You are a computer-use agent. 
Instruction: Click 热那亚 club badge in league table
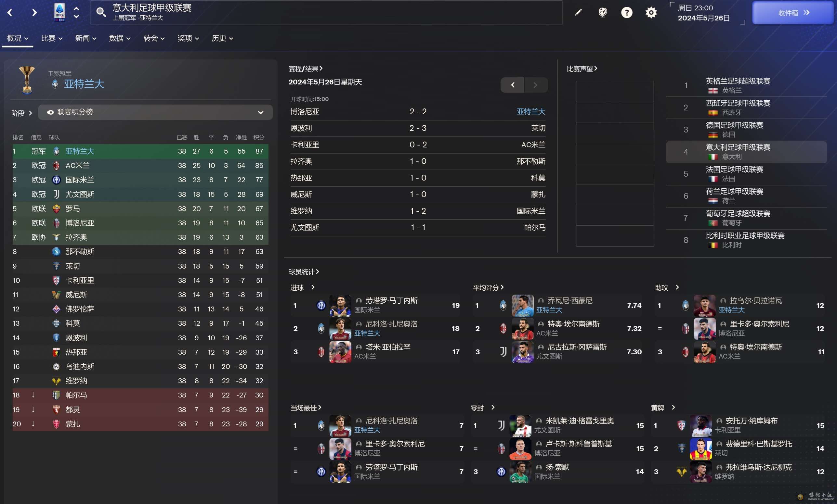click(56, 352)
